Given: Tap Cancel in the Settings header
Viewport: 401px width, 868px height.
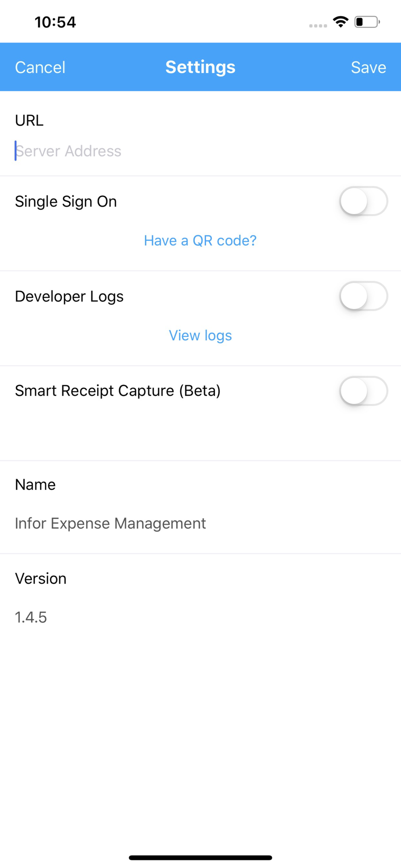Looking at the screenshot, I should (40, 67).
